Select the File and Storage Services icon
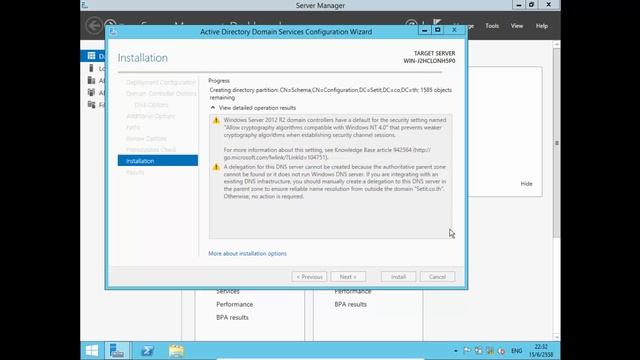 (x=91, y=105)
